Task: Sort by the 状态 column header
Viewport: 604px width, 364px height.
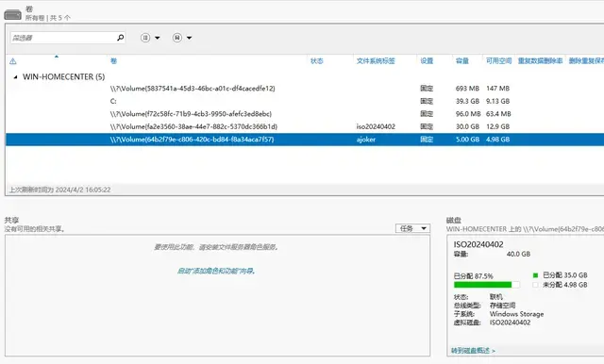Action: pos(317,60)
